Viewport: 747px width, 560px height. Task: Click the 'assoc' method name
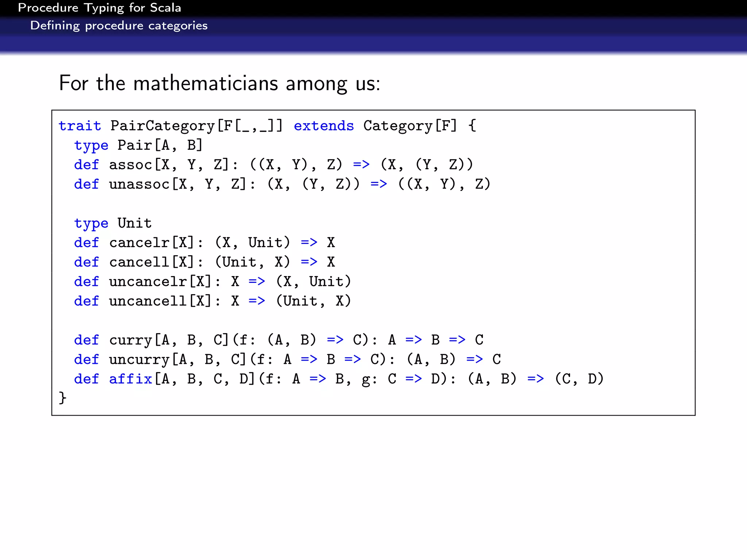(130, 165)
